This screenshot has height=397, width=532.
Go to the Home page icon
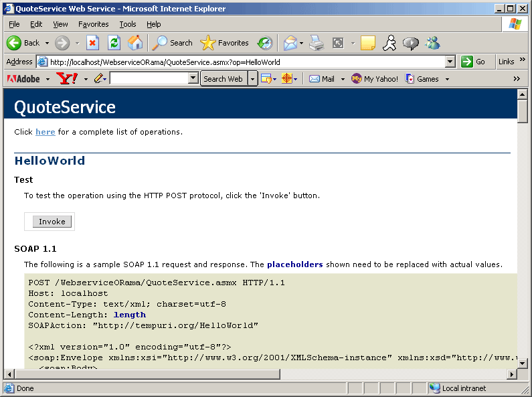135,43
